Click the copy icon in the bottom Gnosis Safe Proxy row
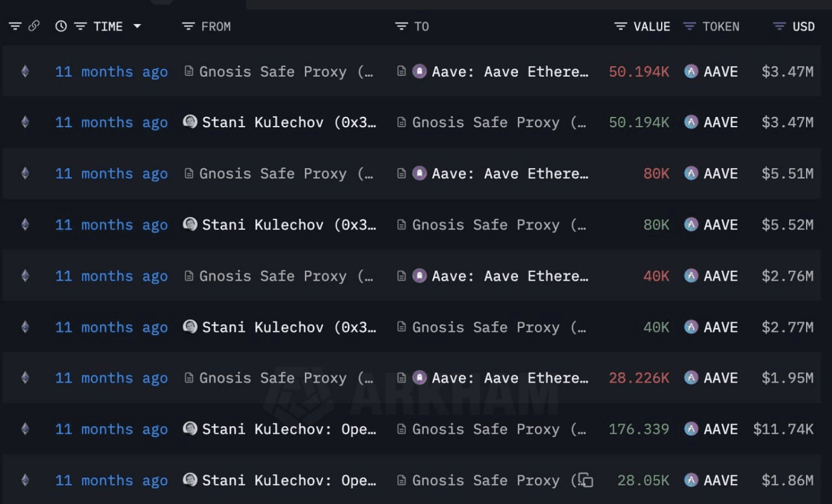 pyautogui.click(x=586, y=480)
